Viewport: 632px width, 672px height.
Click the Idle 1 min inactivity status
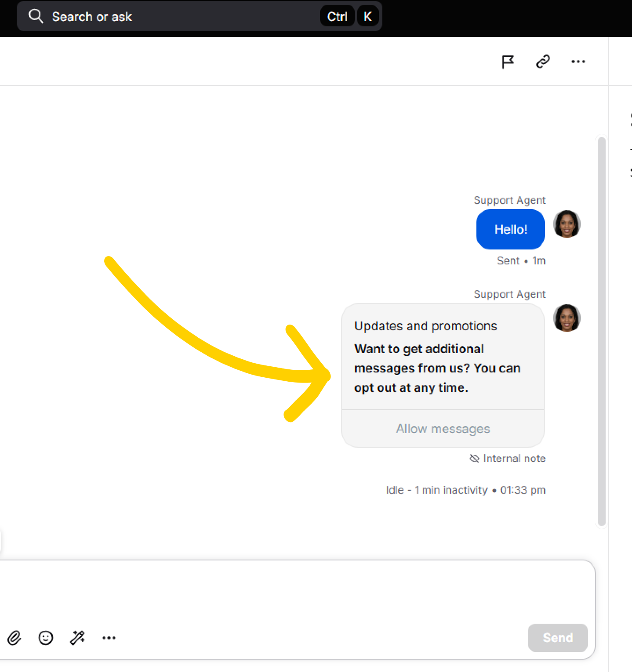click(465, 490)
